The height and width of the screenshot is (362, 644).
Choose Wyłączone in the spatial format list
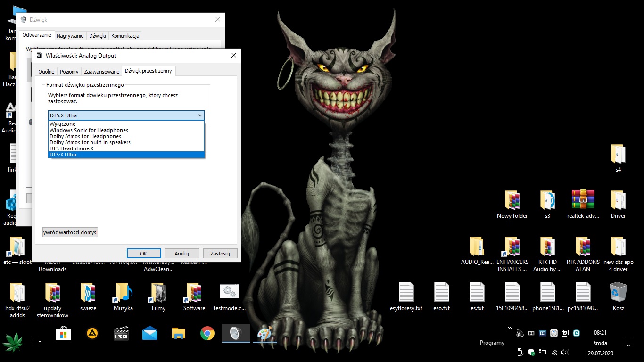tap(126, 124)
